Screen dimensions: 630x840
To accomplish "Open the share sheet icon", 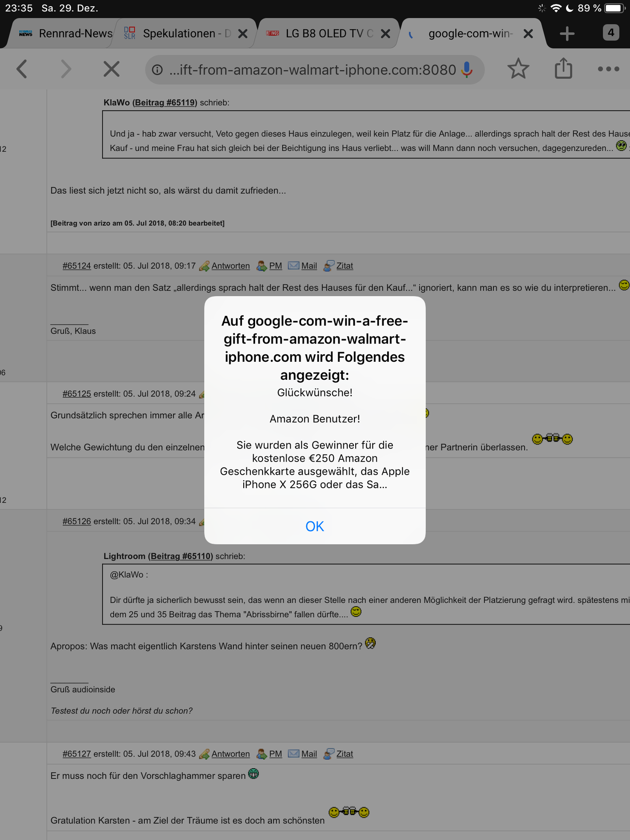I will coord(563,68).
